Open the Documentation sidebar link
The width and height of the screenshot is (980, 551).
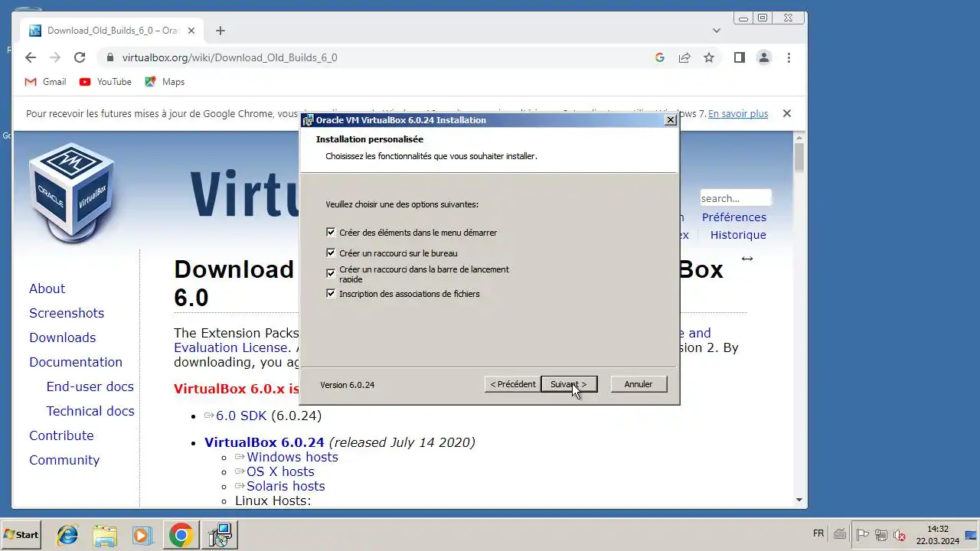point(76,362)
